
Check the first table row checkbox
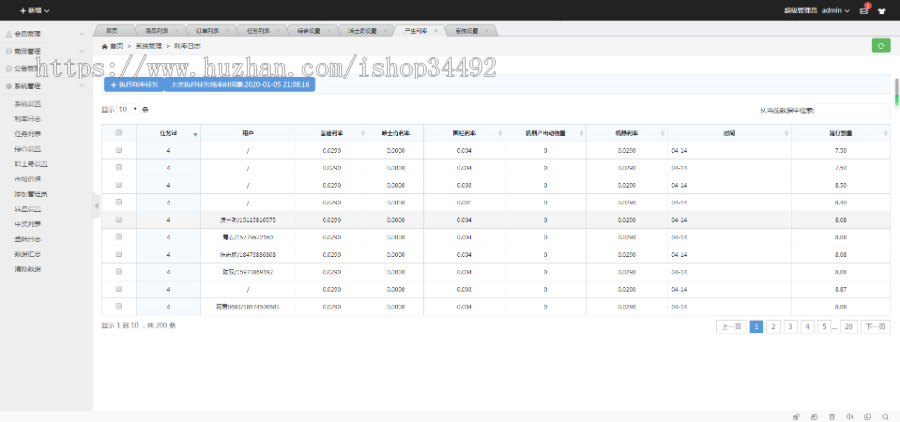tap(119, 150)
